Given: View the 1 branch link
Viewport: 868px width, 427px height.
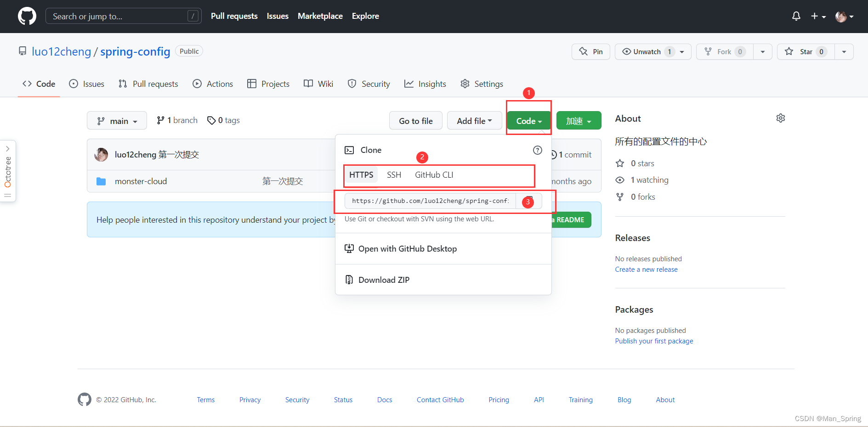Looking at the screenshot, I should pyautogui.click(x=177, y=120).
